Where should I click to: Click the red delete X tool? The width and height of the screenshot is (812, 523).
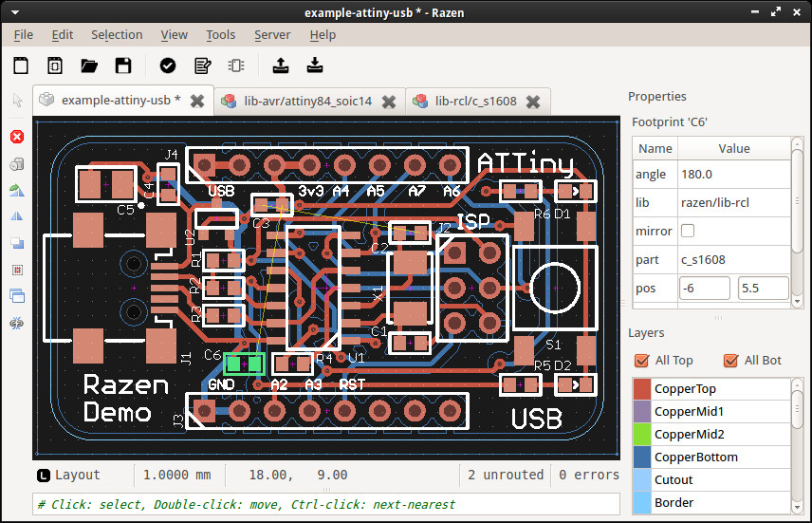(17, 137)
